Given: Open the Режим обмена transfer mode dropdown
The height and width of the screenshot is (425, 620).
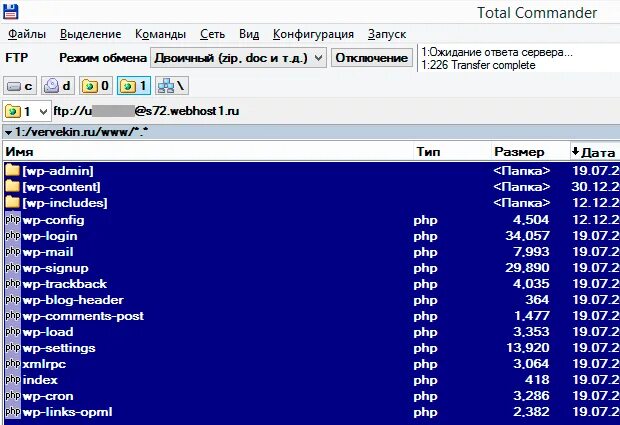Looking at the screenshot, I should (x=238, y=58).
